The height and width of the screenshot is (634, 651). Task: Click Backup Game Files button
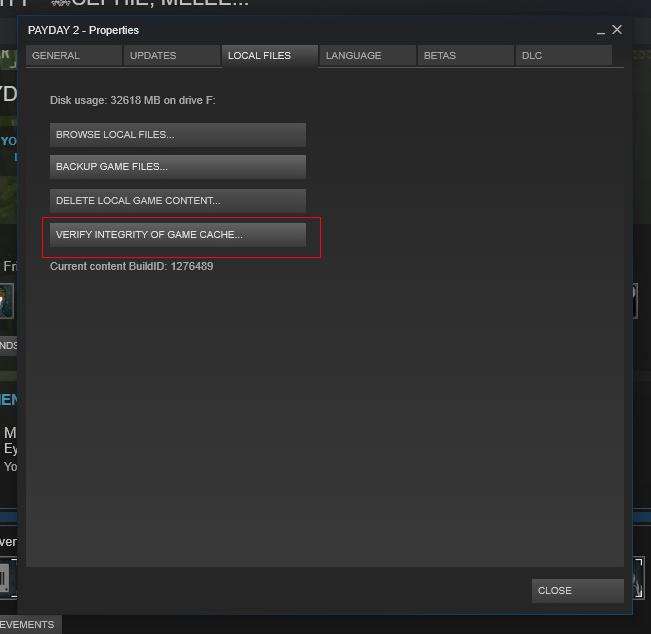pyautogui.click(x=178, y=167)
